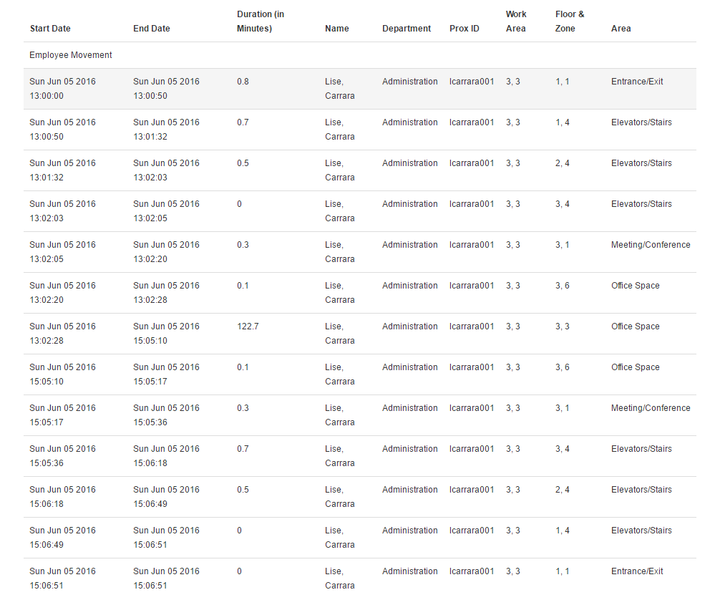Screen dimensions: 710x600
Task: Click the Name column header
Action: (x=337, y=29)
